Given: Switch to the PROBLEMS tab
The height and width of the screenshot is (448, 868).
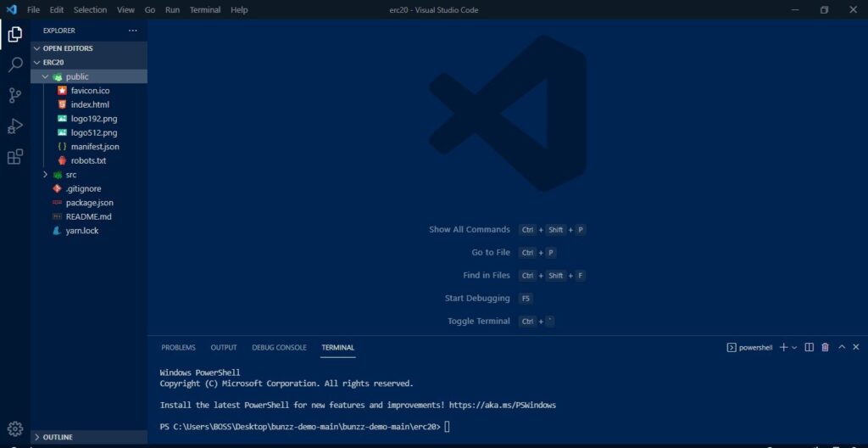Looking at the screenshot, I should click(x=178, y=348).
